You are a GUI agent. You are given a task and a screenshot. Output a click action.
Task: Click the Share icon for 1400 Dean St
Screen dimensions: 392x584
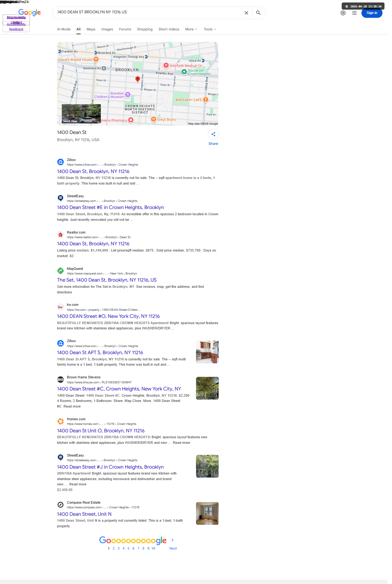213,134
